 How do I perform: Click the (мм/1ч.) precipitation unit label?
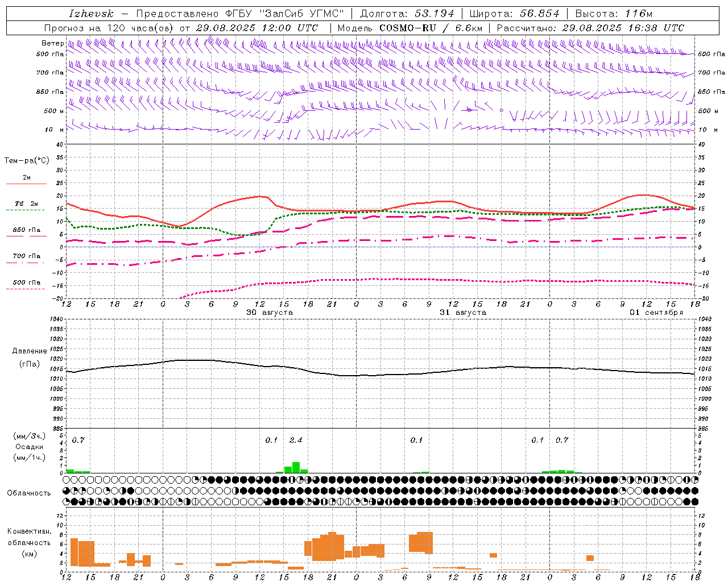(x=30, y=457)
